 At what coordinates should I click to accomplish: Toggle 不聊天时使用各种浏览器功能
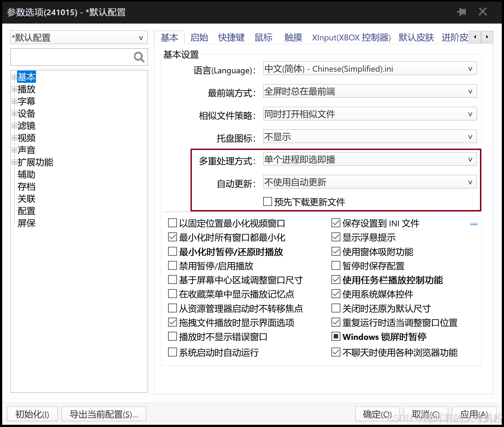[x=336, y=352]
